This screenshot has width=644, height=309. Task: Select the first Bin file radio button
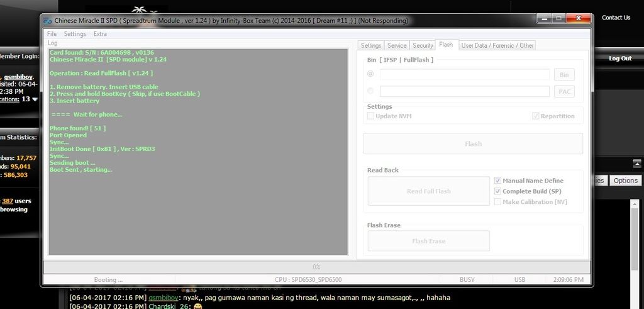click(370, 74)
